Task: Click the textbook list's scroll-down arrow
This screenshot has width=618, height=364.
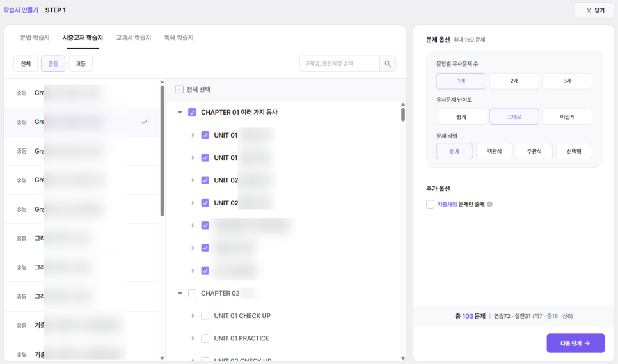Action: pyautogui.click(x=162, y=358)
